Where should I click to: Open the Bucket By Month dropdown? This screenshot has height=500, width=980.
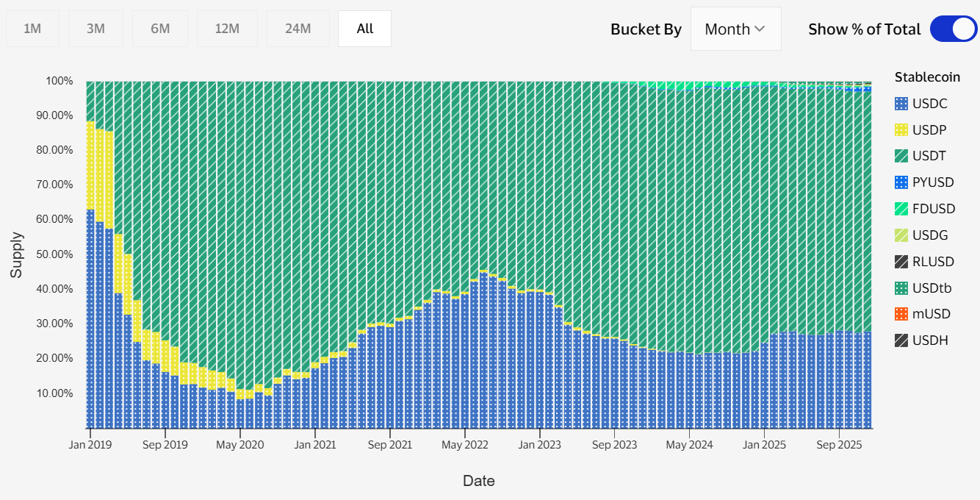tap(735, 29)
